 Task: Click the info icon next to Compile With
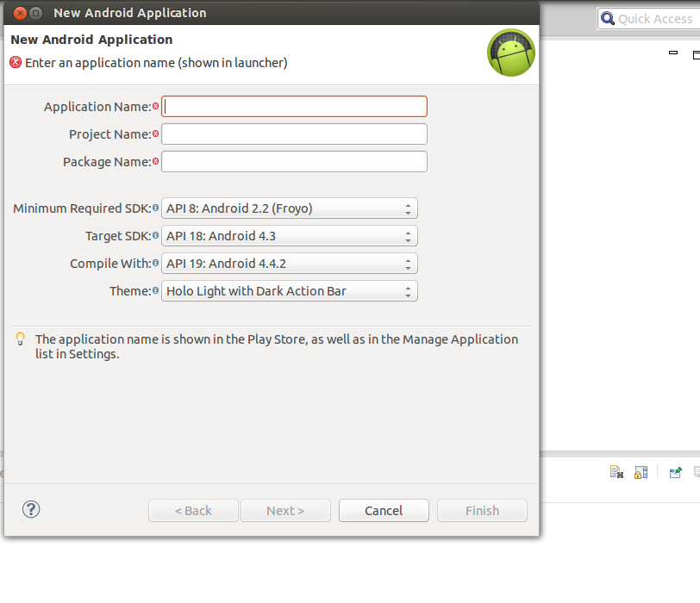[155, 263]
